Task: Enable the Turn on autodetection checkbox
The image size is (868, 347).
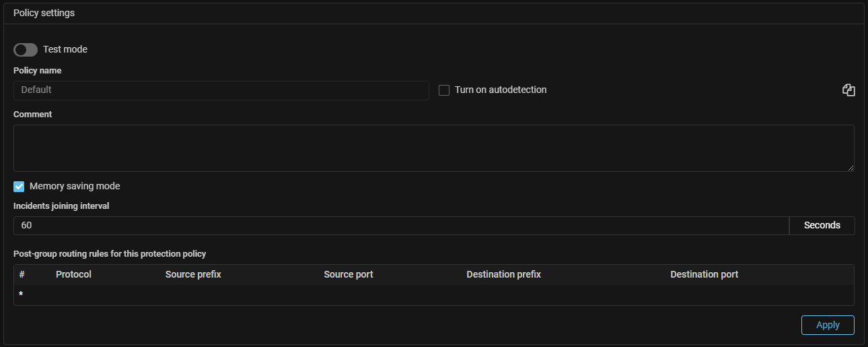Action: pos(444,90)
